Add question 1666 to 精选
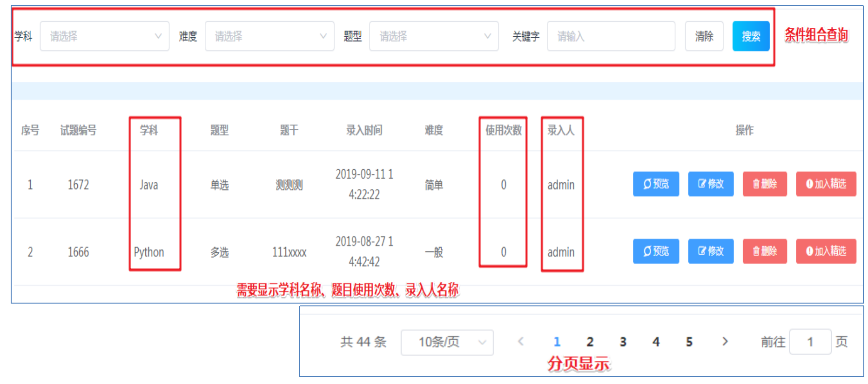The height and width of the screenshot is (384, 868). click(826, 252)
